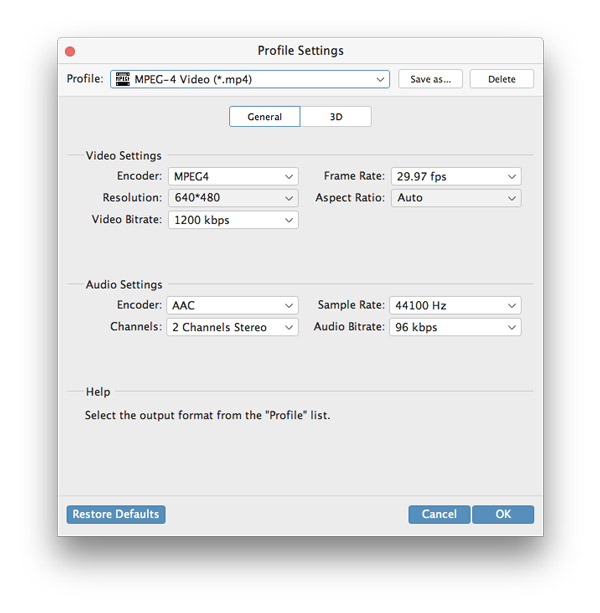Close the Profile Settings window
The height and width of the screenshot is (613, 600).
[69, 51]
